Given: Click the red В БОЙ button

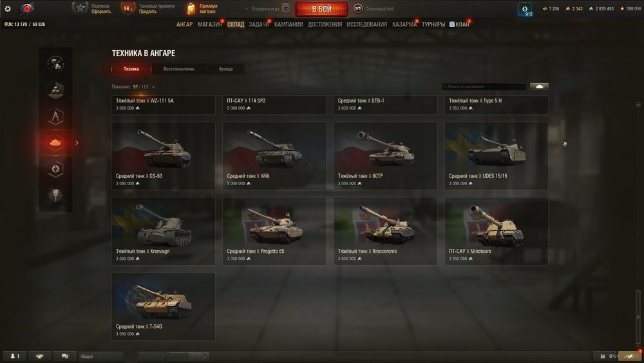Looking at the screenshot, I should coord(321,8).
